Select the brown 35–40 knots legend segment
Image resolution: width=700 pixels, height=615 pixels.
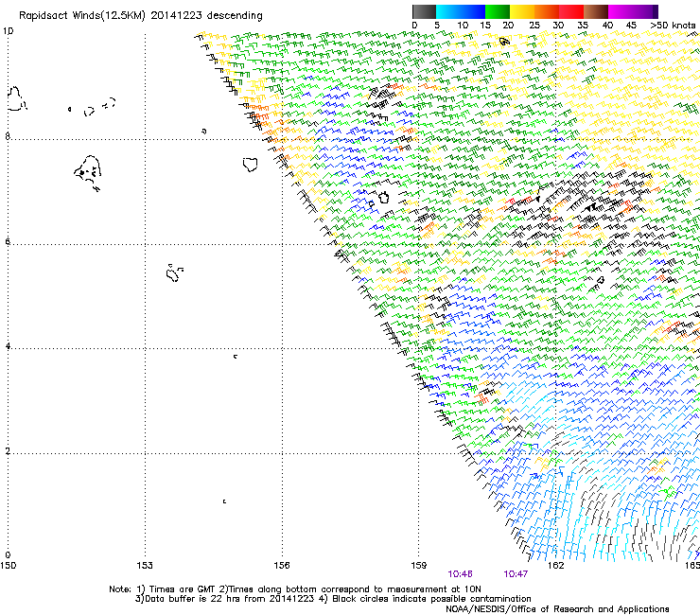(596, 11)
